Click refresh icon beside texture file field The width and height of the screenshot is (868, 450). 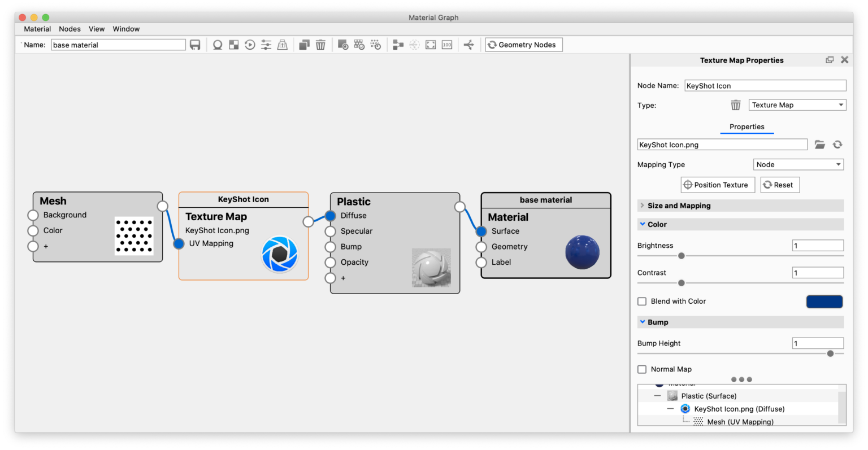[x=837, y=145]
